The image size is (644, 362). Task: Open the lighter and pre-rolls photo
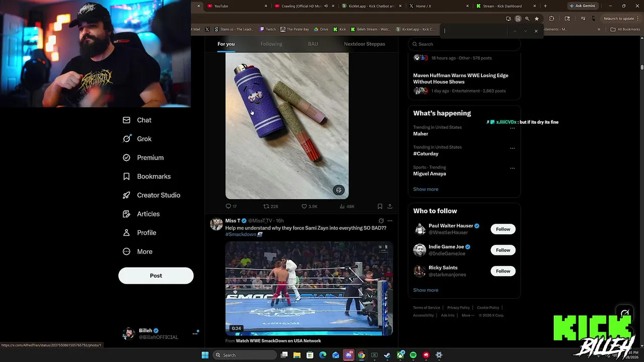[x=287, y=126]
